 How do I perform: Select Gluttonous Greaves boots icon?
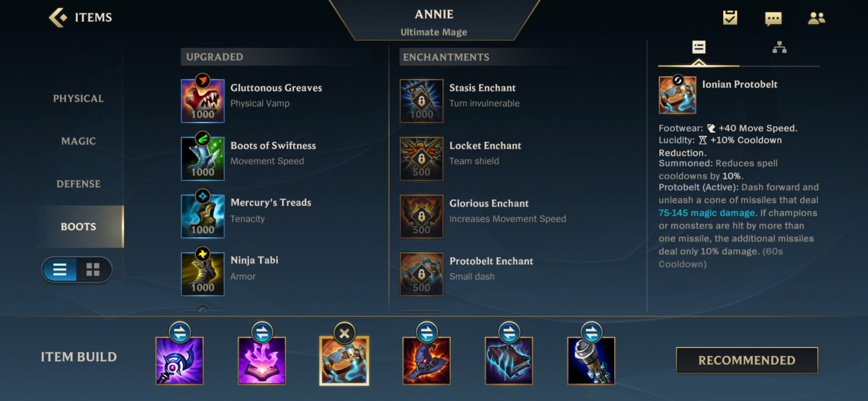(203, 101)
